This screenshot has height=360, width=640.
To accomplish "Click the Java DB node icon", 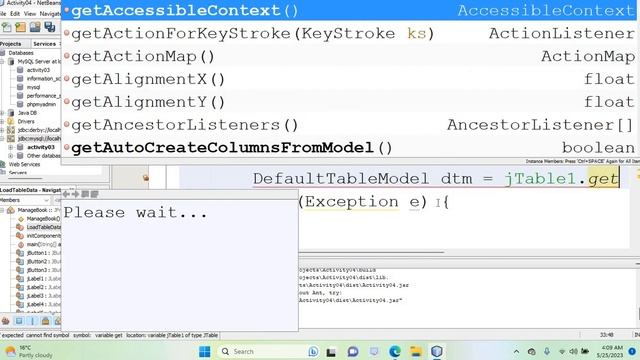I will (11, 113).
